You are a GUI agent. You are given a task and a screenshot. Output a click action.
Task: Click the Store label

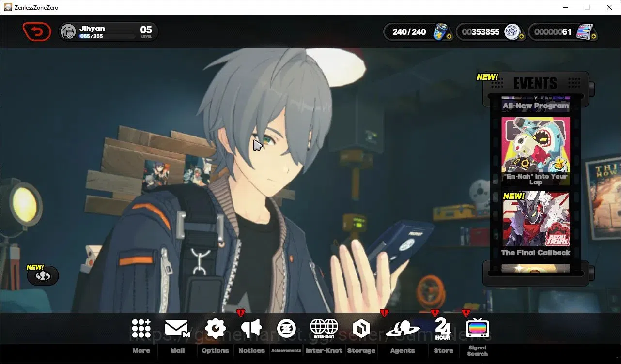click(443, 350)
